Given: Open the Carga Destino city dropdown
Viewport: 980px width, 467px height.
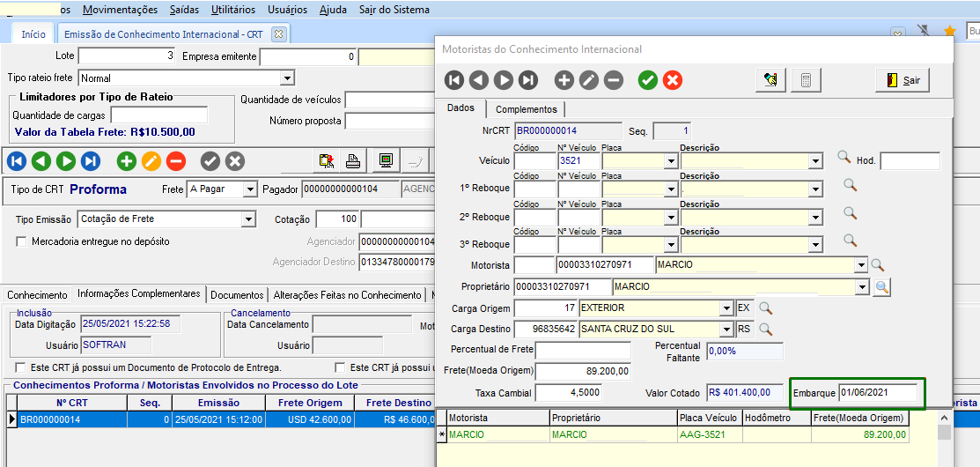Looking at the screenshot, I should tap(726, 330).
